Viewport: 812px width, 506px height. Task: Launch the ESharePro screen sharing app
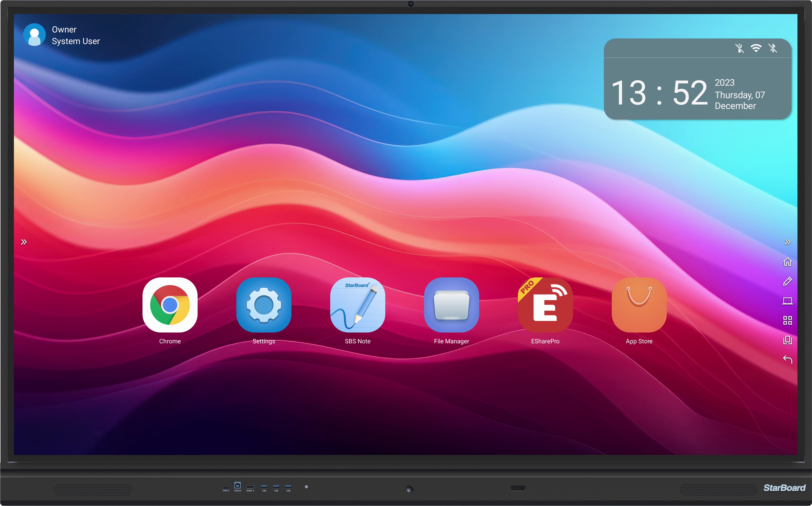545,305
